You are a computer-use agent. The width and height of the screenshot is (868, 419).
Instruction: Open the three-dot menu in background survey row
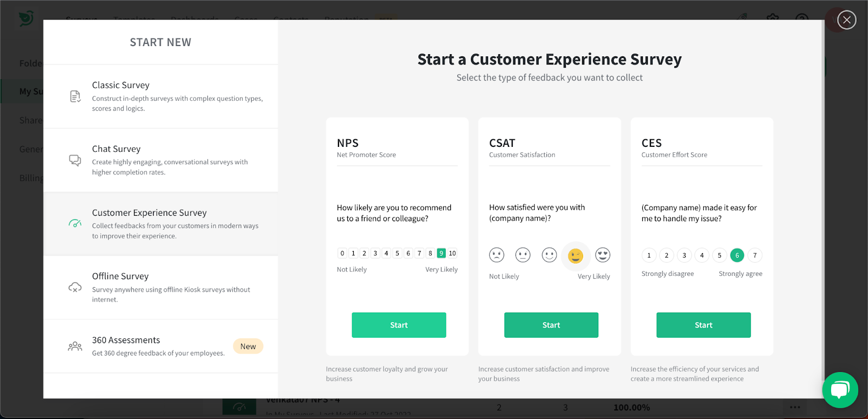coord(795,407)
